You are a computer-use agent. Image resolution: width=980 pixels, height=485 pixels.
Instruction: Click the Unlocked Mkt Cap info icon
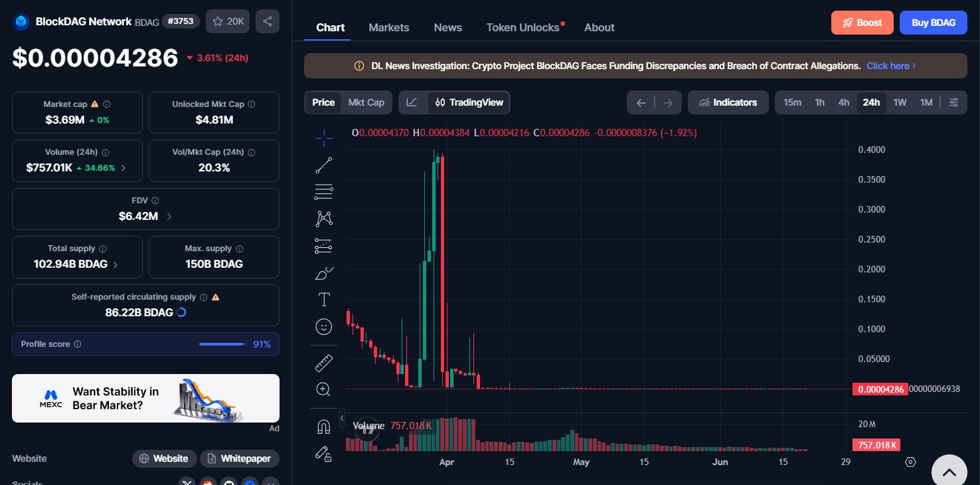[x=252, y=104]
